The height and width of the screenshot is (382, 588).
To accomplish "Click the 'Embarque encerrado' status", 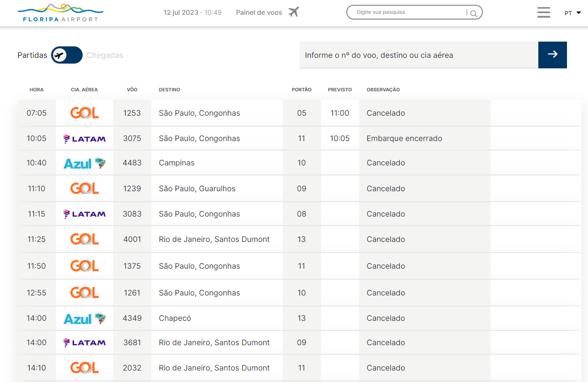I will (404, 139).
